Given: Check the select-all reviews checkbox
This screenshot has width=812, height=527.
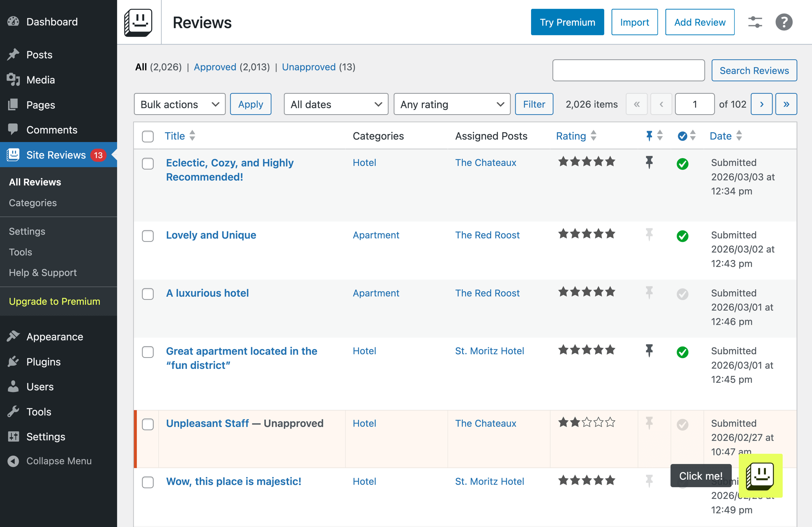Looking at the screenshot, I should pyautogui.click(x=148, y=137).
